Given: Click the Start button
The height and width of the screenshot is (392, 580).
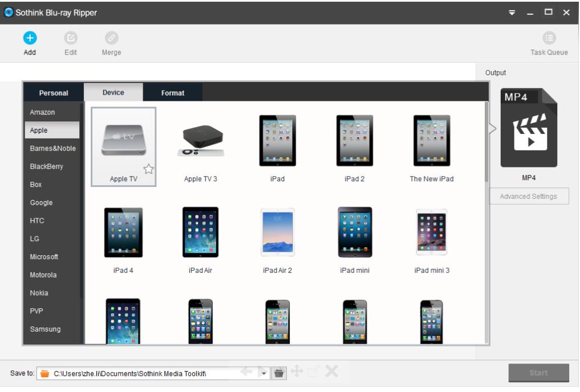Looking at the screenshot, I should tap(538, 373).
